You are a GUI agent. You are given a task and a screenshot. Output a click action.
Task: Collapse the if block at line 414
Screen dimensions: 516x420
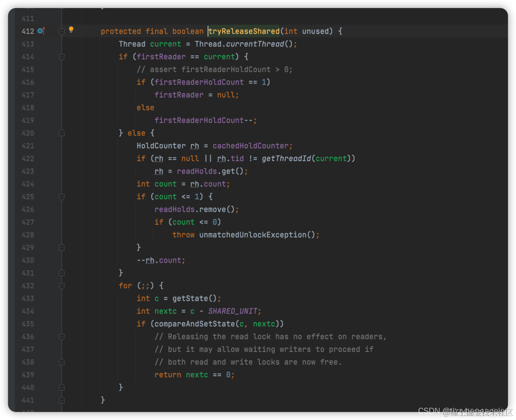(61, 57)
